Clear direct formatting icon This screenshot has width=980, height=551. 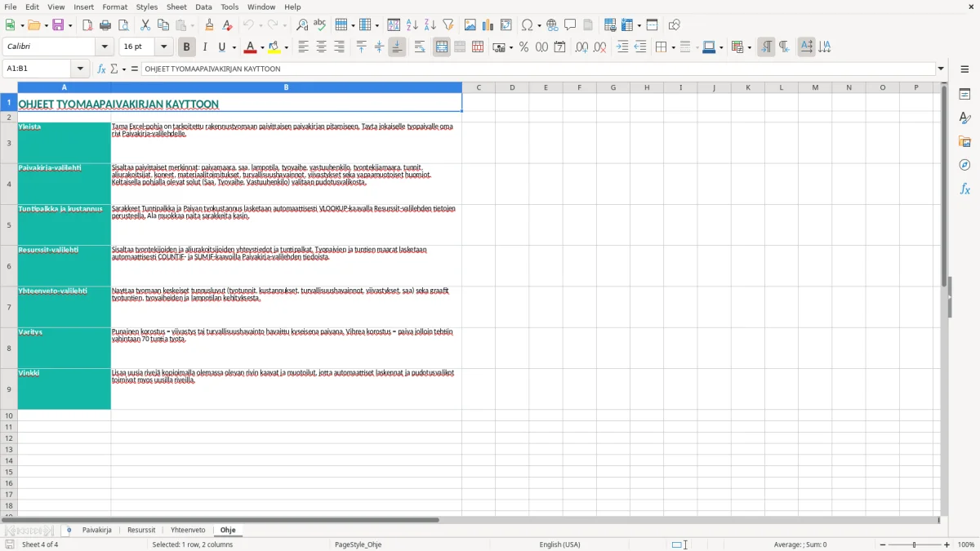click(228, 25)
